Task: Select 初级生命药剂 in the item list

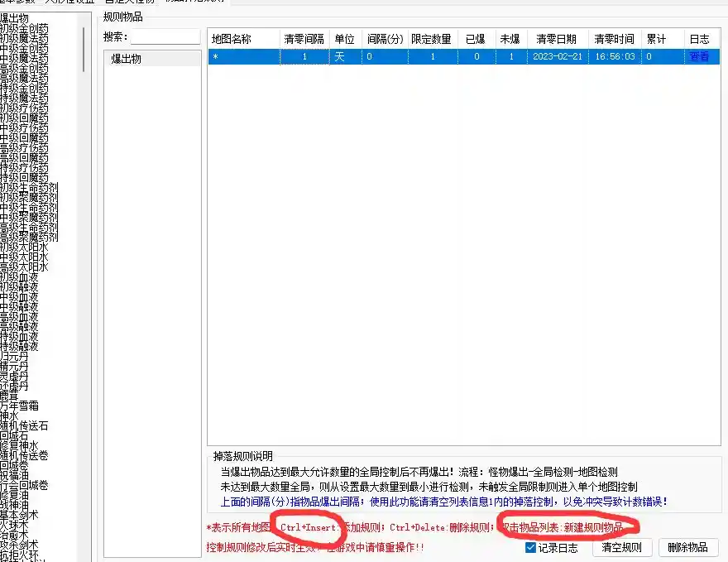Action: (29, 187)
